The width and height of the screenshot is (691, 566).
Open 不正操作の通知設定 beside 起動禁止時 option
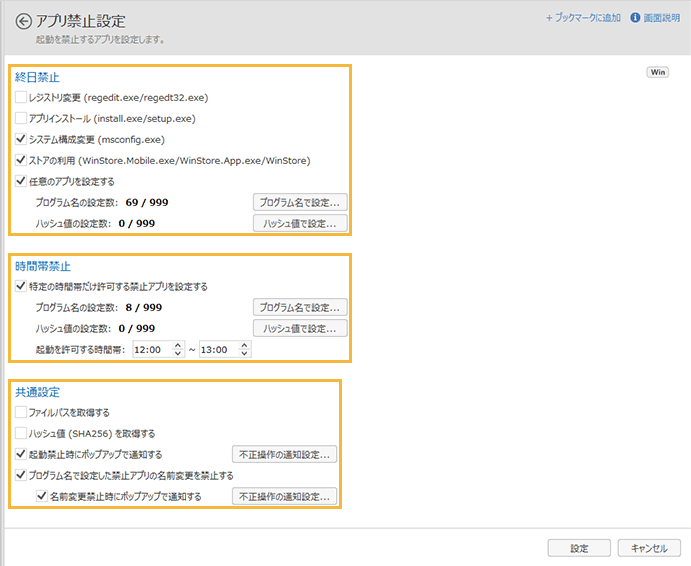285,454
